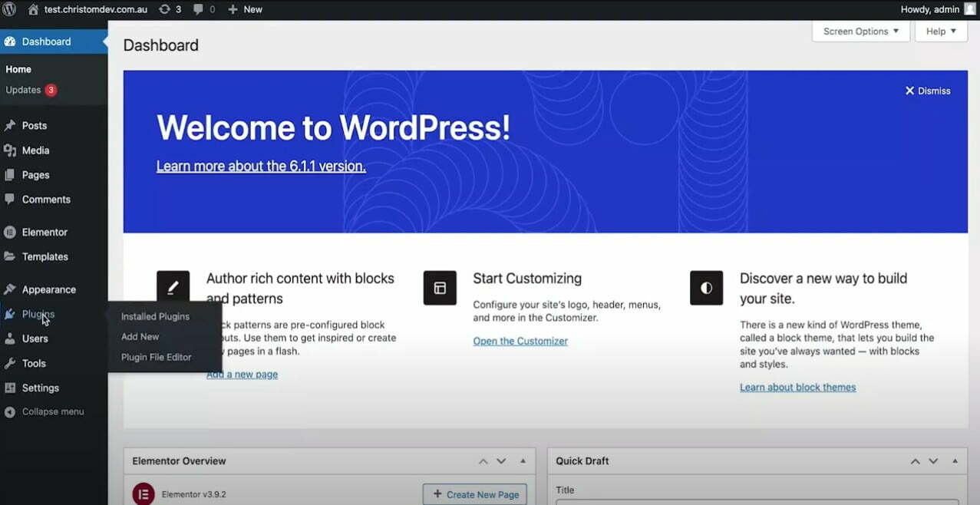Click the Appearance paintbrush icon

pos(10,289)
